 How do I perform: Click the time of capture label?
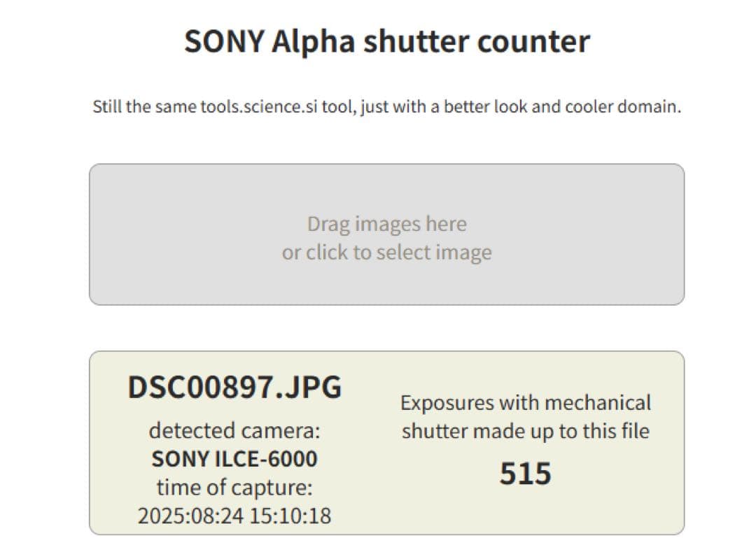pyautogui.click(x=234, y=488)
